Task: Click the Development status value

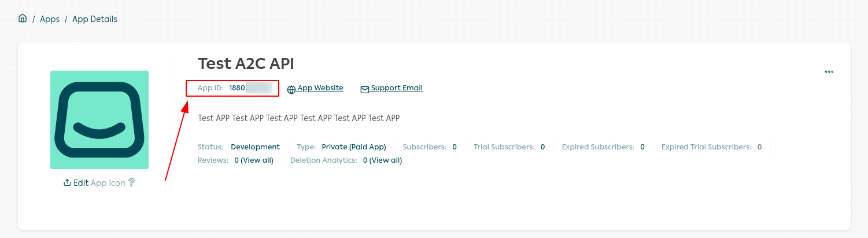Action: [255, 147]
